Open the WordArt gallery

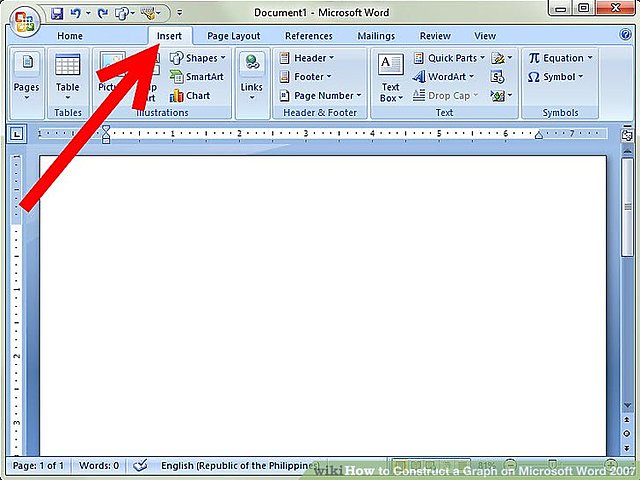(444, 77)
